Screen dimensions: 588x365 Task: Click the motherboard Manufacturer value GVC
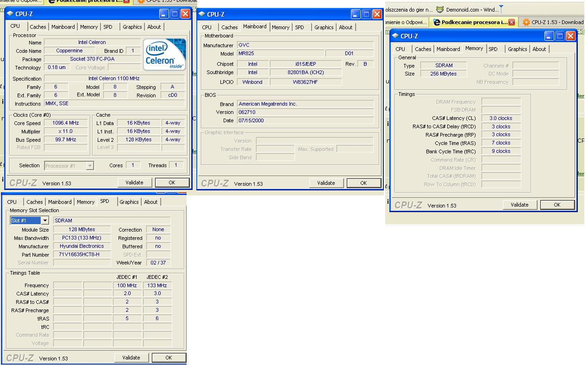[x=305, y=45]
